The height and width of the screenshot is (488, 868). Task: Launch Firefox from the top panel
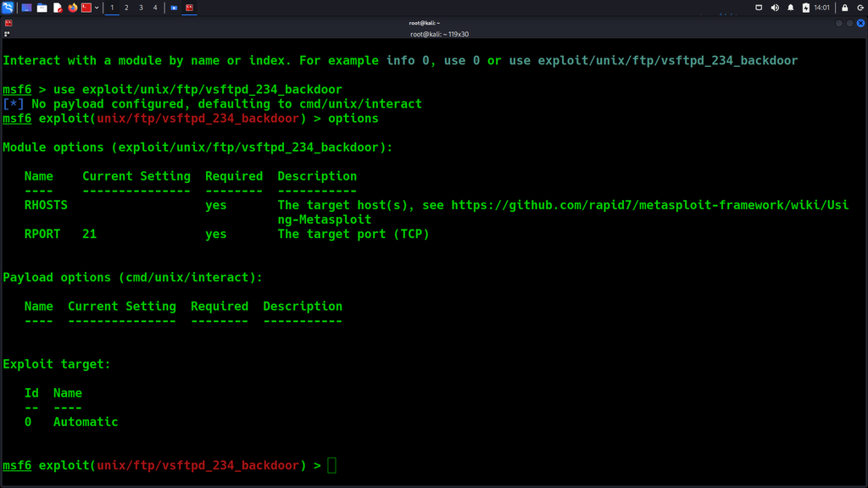pyautogui.click(x=73, y=8)
